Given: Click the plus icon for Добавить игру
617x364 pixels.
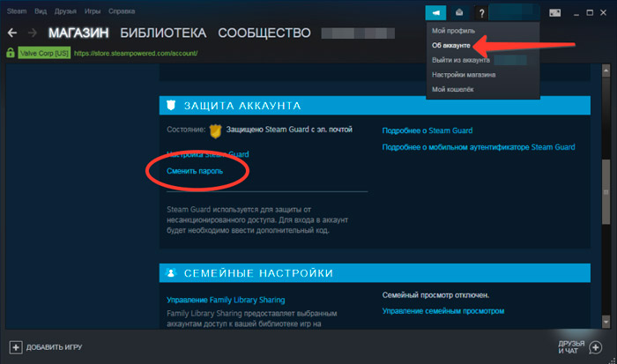Looking at the screenshot, I should coord(16,347).
